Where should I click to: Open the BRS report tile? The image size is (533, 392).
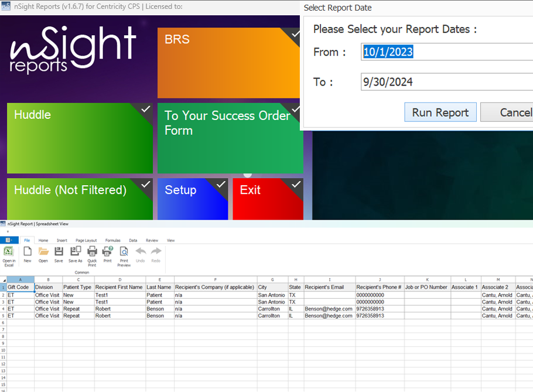[228, 63]
